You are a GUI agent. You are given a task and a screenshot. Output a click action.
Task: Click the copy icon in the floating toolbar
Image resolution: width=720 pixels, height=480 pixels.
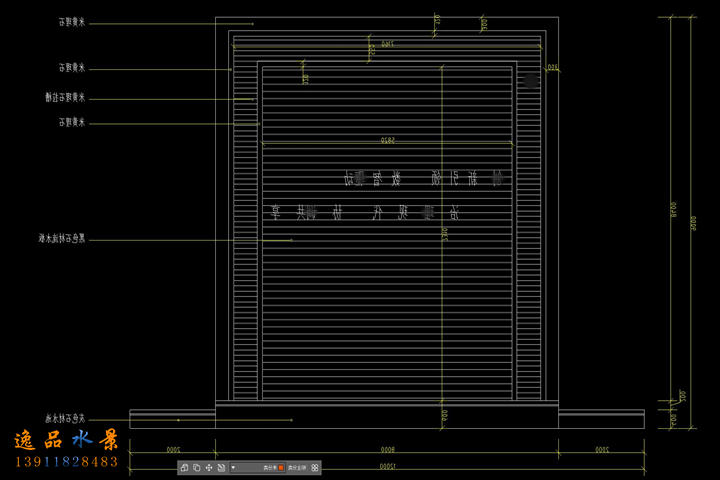196,467
